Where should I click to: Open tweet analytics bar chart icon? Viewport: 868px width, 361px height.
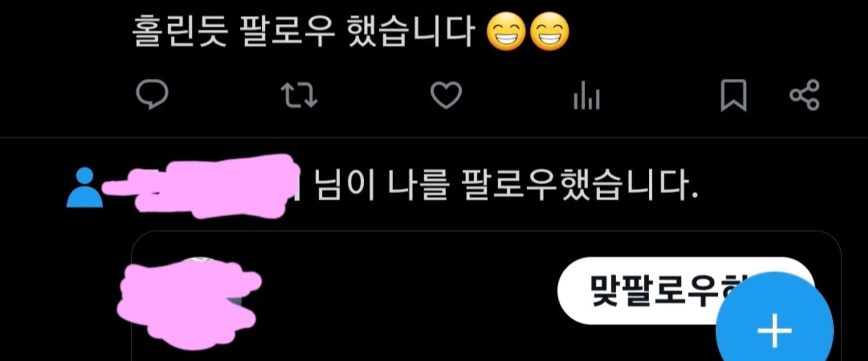coord(586,95)
